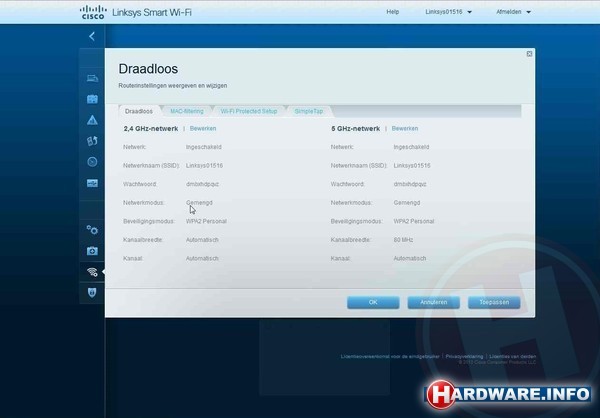
Task: Click the Toepassen button
Action: coord(494,302)
